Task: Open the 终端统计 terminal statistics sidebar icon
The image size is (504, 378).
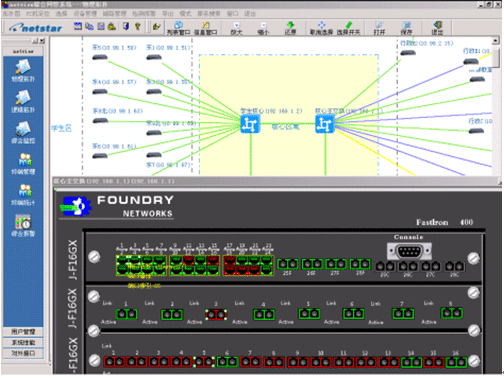Action: [23, 194]
